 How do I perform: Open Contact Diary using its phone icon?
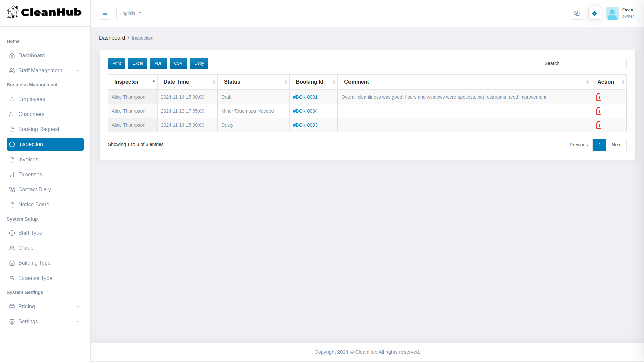12,189
